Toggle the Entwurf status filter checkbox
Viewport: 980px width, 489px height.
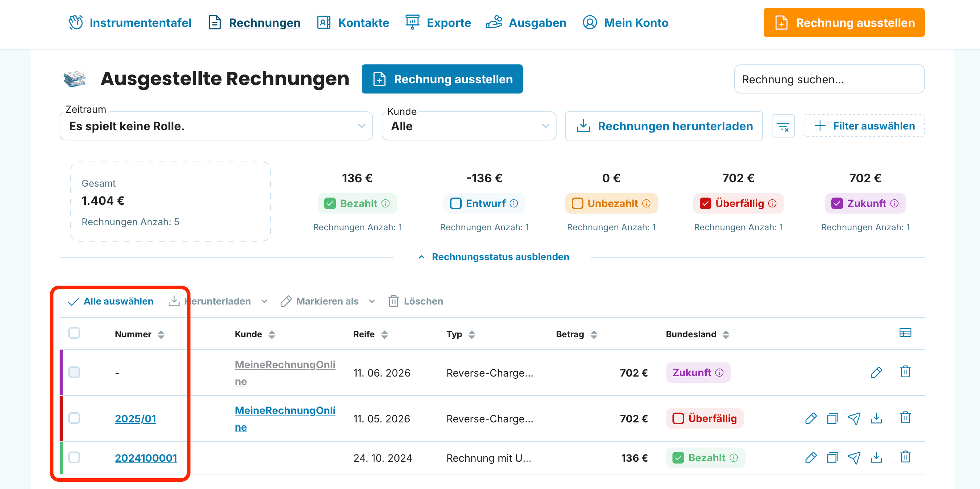pos(455,203)
